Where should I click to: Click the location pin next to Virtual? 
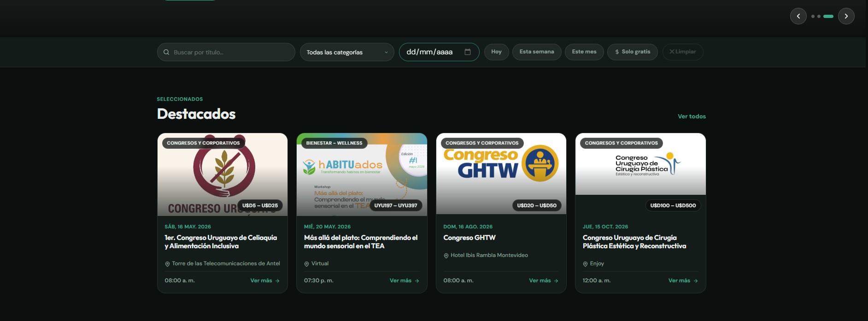(x=306, y=264)
